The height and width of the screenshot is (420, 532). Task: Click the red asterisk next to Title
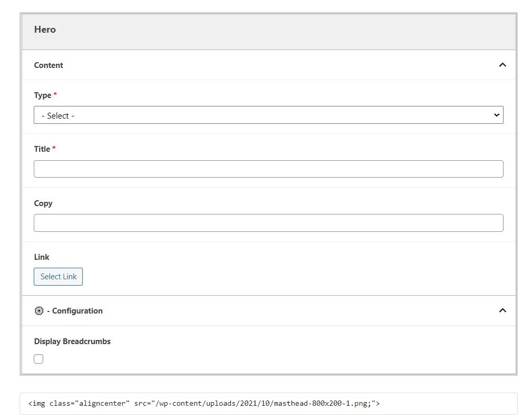[x=54, y=149]
